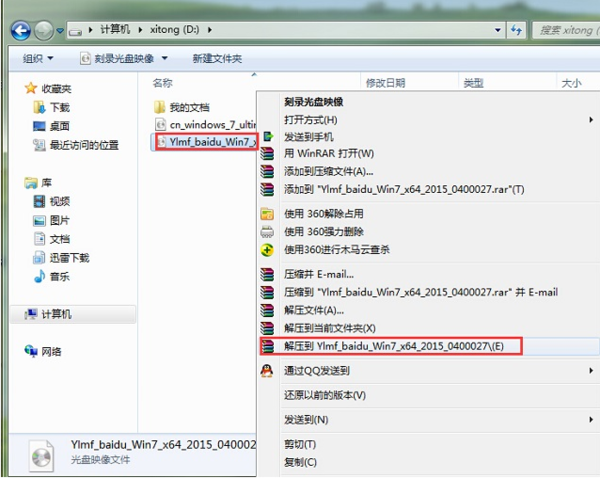Click the WinRAR icon beside 解压文件(A)...
Screen dimensions: 600x478
tap(267, 310)
